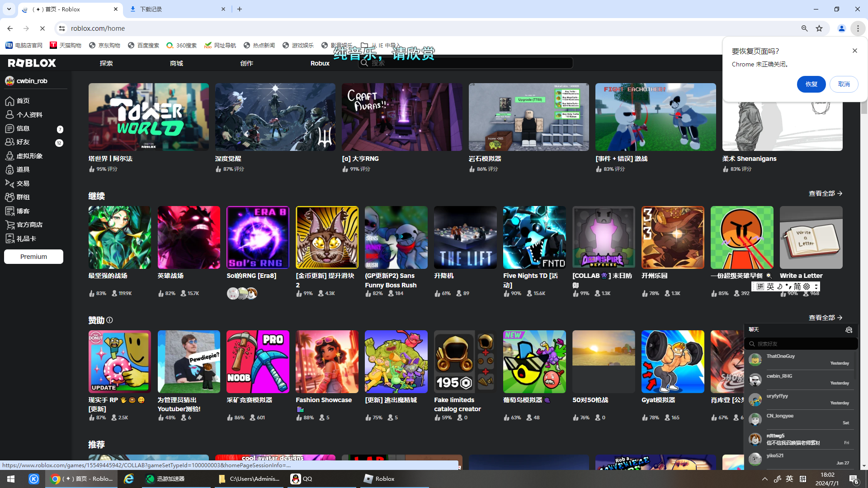Open the 升降机 The Lift game thumbnail
This screenshot has height=488, width=868.
(x=465, y=238)
